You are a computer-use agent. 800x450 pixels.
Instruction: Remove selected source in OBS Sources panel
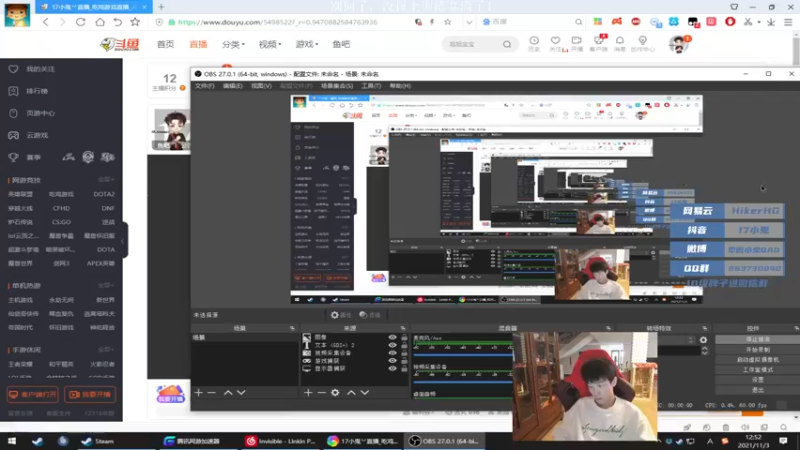click(321, 392)
